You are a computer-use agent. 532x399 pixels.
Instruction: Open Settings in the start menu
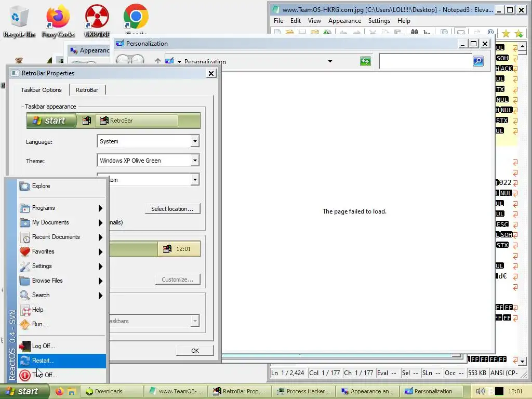[x=62, y=267]
